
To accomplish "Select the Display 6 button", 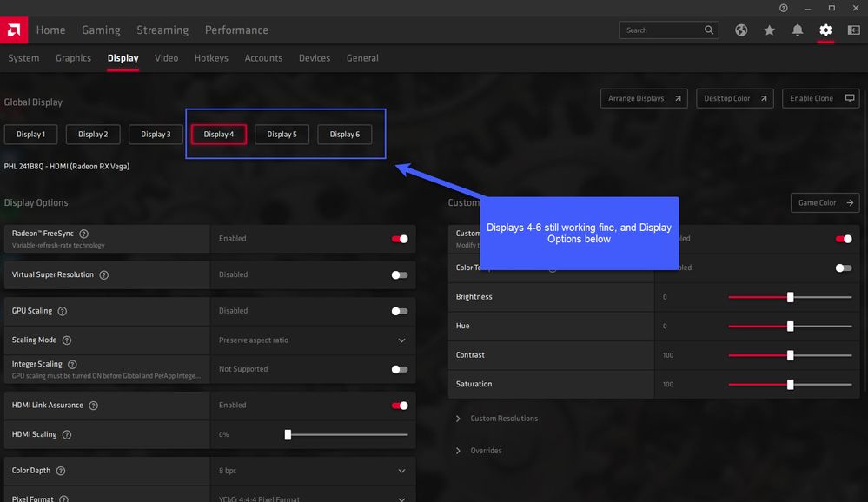I will (x=344, y=135).
